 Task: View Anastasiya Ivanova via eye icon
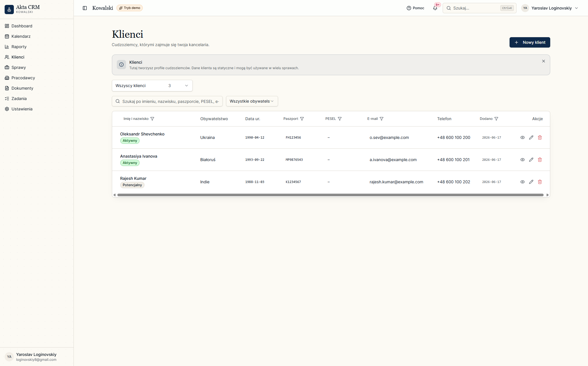523,160
